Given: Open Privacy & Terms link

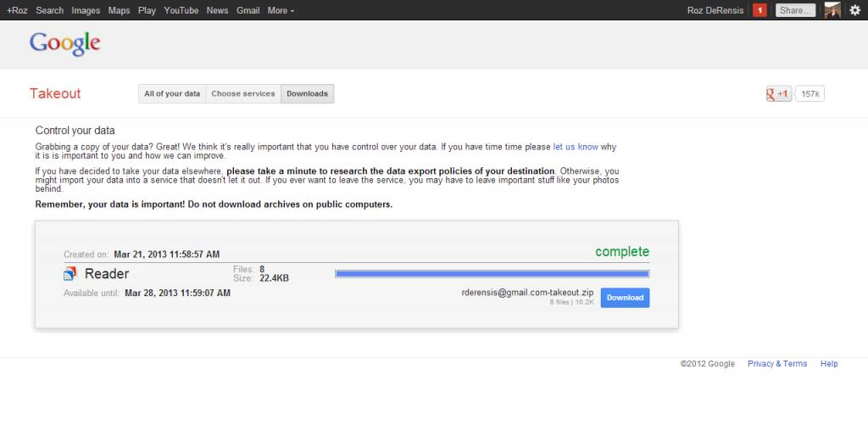Looking at the screenshot, I should coord(777,364).
